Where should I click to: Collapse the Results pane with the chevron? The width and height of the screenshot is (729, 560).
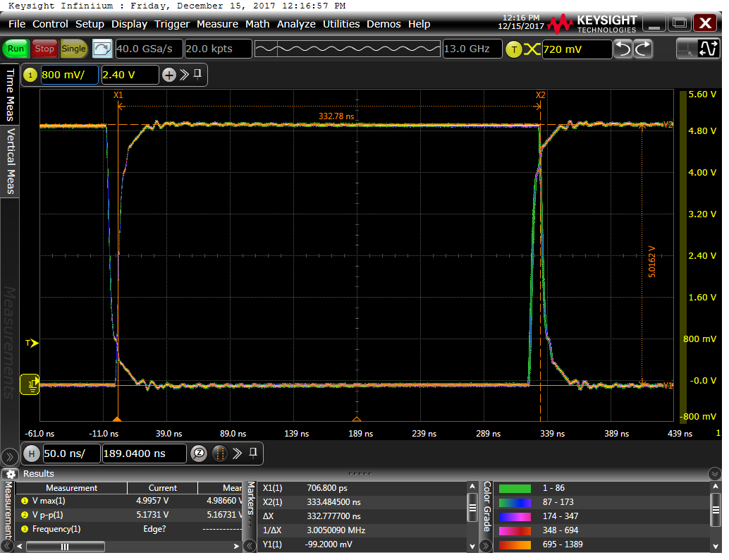pyautogui.click(x=714, y=474)
